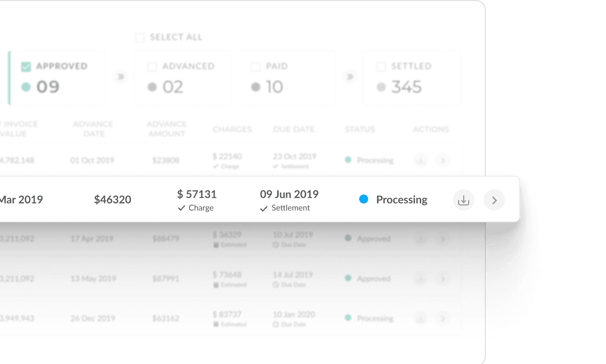Download the 01 Oct 2019 invoice row
Image resolution: width=606 pixels, height=364 pixels.
(420, 160)
